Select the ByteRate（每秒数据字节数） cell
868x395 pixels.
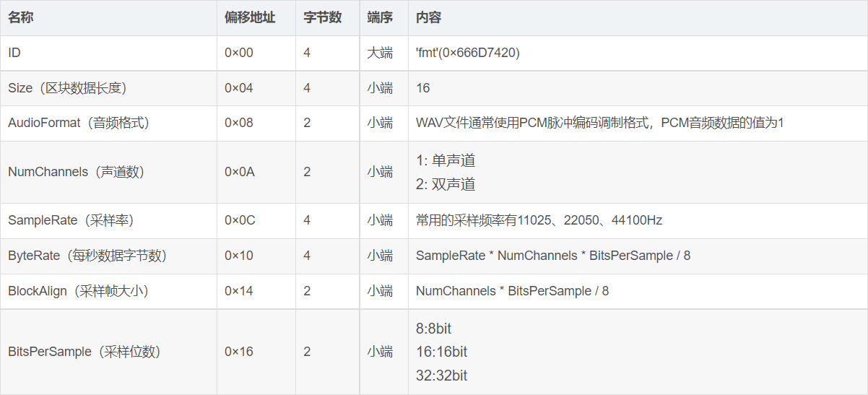click(87, 256)
